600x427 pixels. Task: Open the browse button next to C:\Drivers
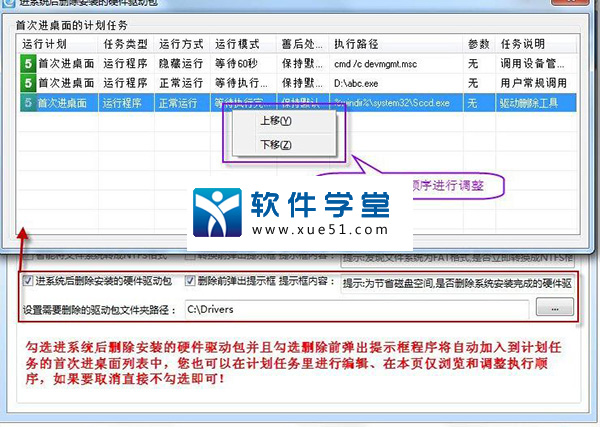[x=554, y=308]
